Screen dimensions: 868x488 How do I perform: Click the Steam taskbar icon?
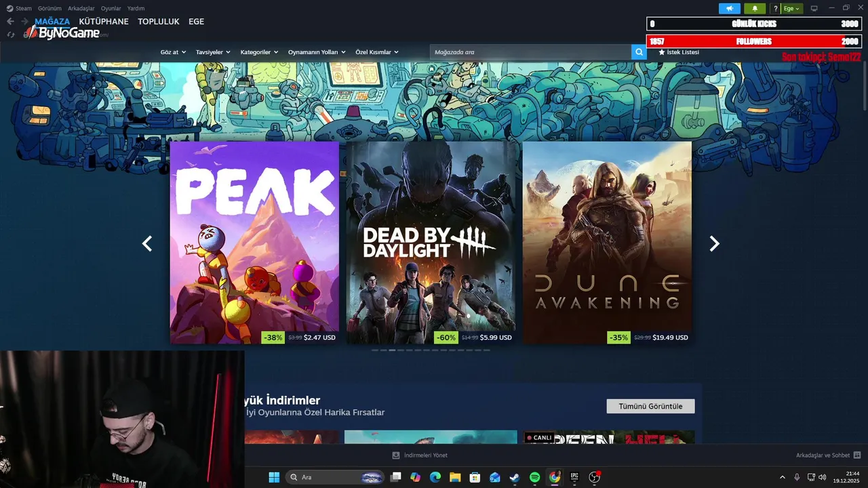[x=515, y=477]
